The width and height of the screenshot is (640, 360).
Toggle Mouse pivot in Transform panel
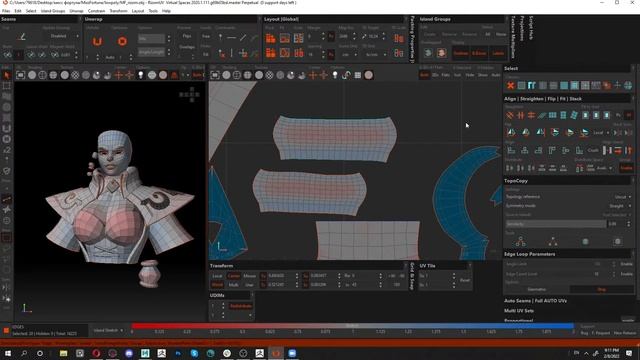[x=249, y=276]
